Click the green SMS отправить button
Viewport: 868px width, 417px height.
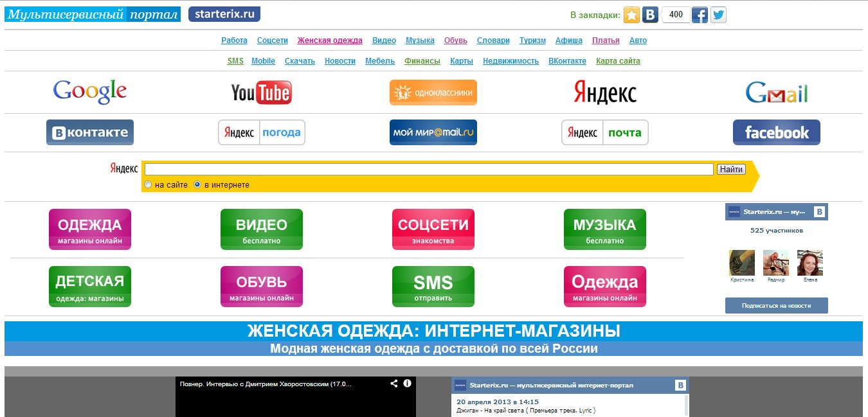(433, 287)
